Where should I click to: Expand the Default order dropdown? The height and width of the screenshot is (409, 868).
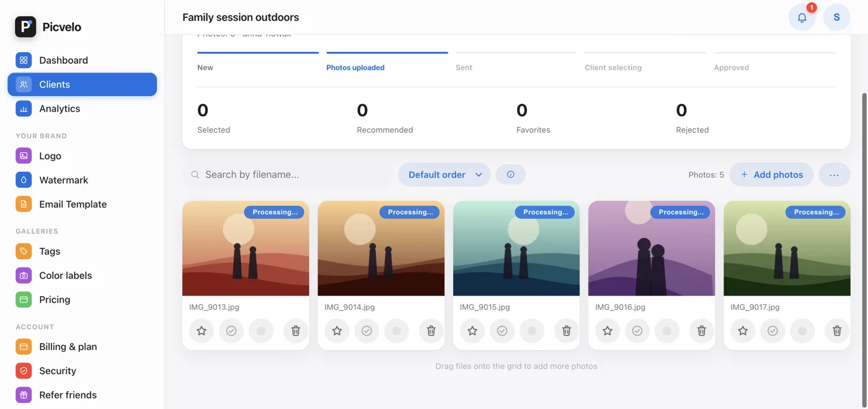click(x=444, y=175)
